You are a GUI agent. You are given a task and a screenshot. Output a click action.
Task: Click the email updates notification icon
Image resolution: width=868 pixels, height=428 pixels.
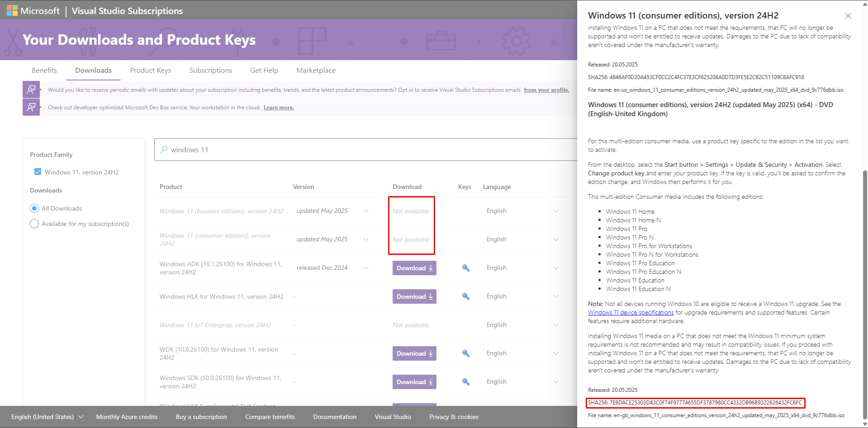[x=31, y=89]
